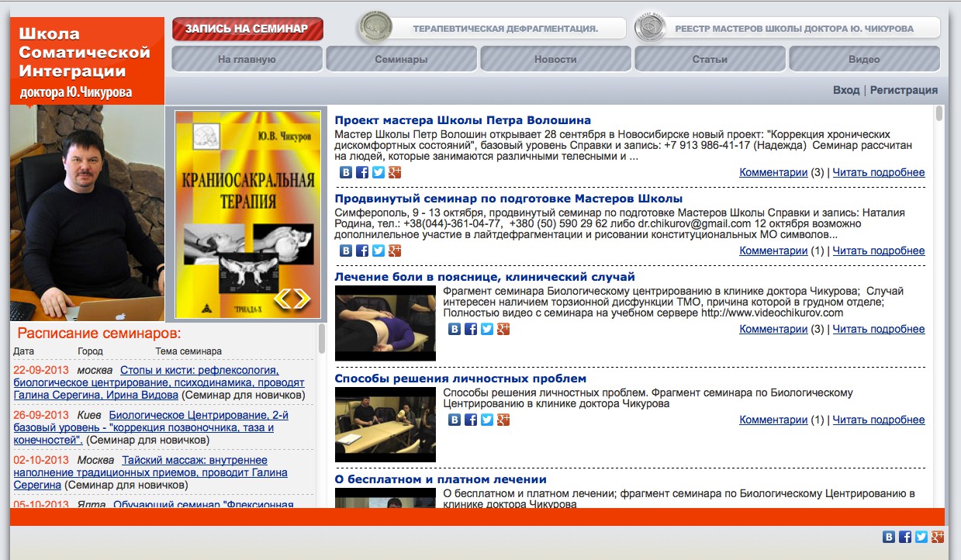Screen dimensions: 961x560
Task: Click date 22-09-2013 in schedule
Action: [x=41, y=370]
